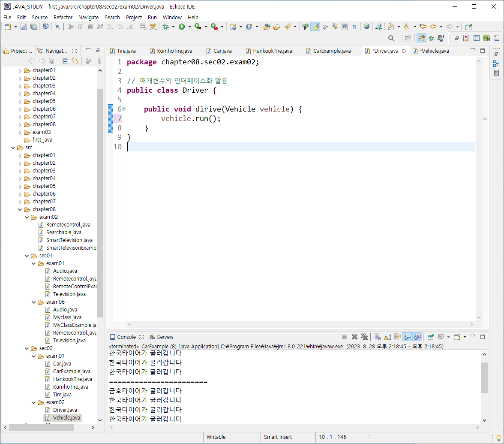
Task: Click the Navigator vertical scrollbar
Action: click(100, 202)
